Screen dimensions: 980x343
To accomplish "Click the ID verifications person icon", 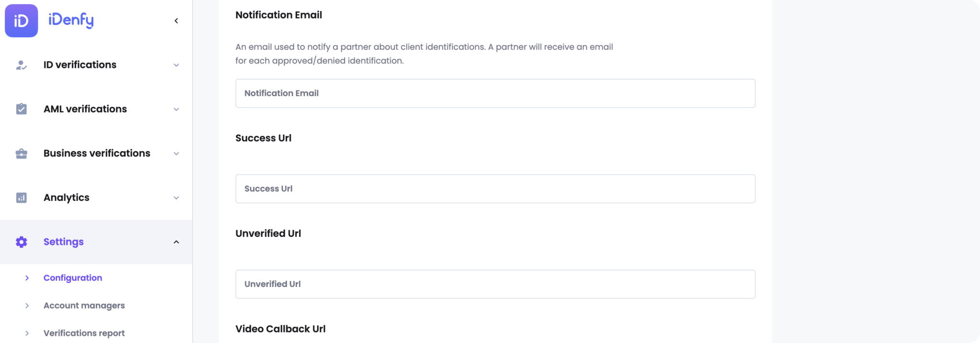I will click(21, 65).
